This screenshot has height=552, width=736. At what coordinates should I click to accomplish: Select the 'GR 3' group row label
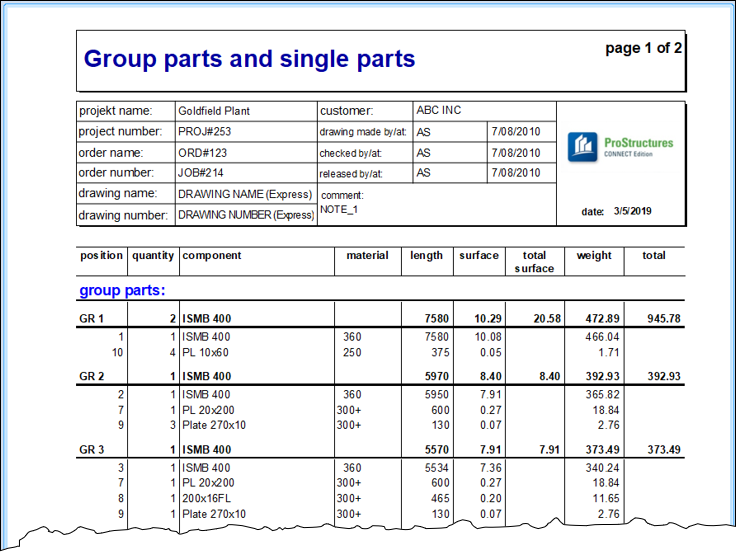pos(92,450)
